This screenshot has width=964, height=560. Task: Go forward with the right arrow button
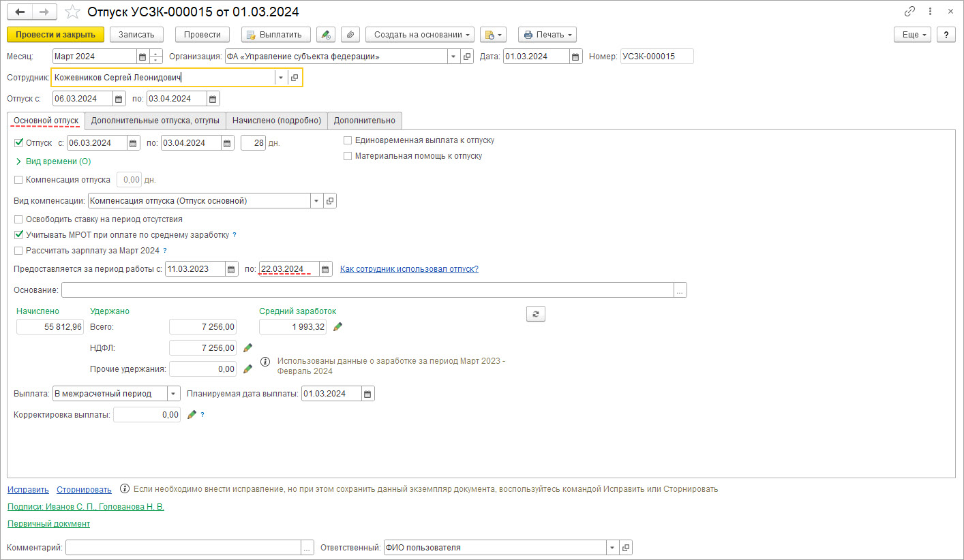pyautogui.click(x=44, y=12)
